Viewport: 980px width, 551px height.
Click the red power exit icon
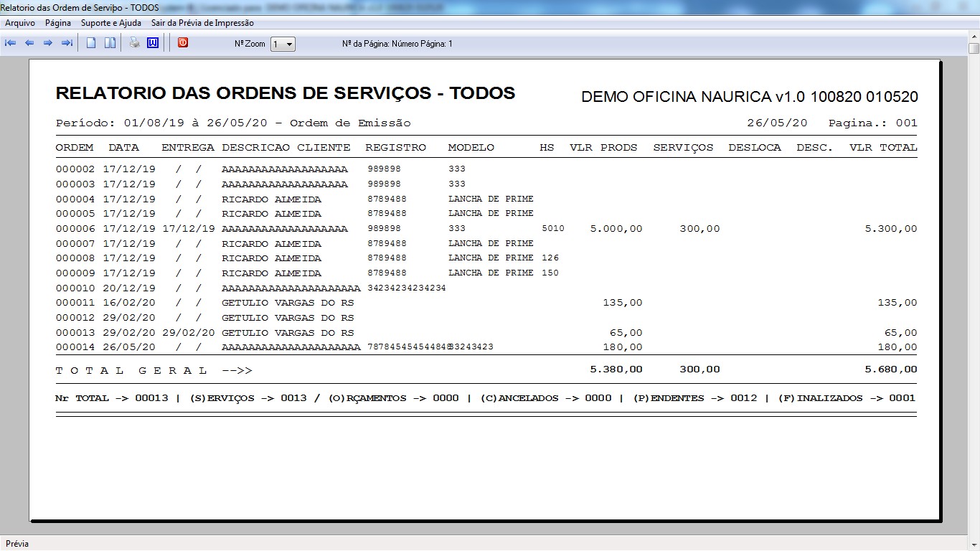coord(183,43)
